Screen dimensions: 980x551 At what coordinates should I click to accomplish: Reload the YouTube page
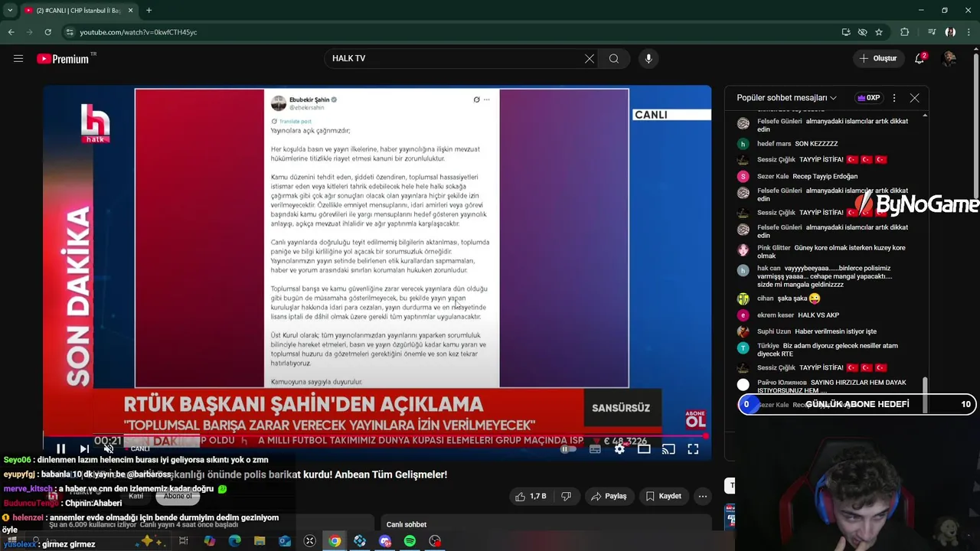[47, 32]
